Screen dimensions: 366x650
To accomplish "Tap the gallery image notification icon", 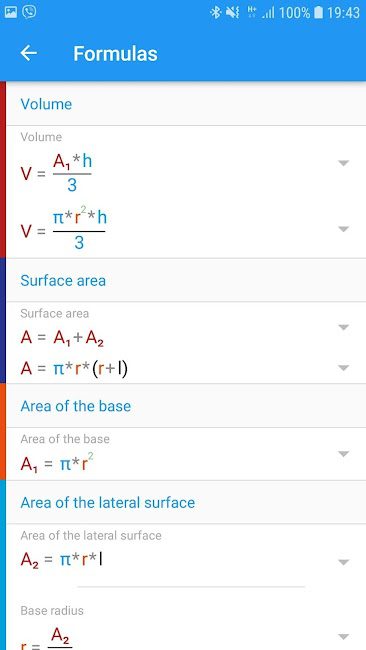I will click(x=10, y=12).
